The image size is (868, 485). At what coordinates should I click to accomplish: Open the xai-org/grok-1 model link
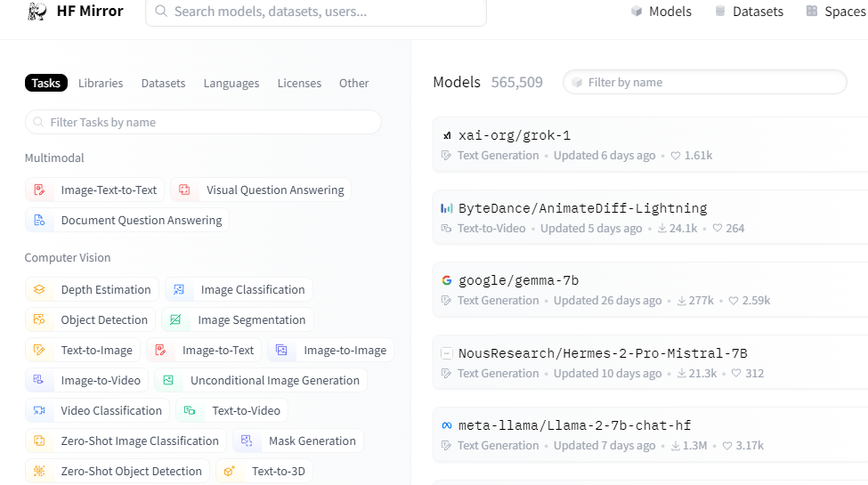(x=514, y=135)
